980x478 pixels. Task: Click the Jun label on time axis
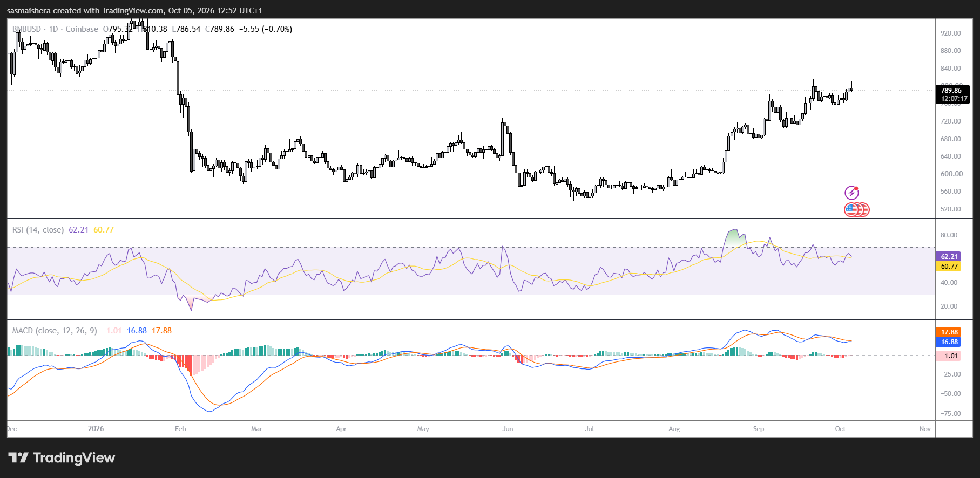click(x=508, y=429)
